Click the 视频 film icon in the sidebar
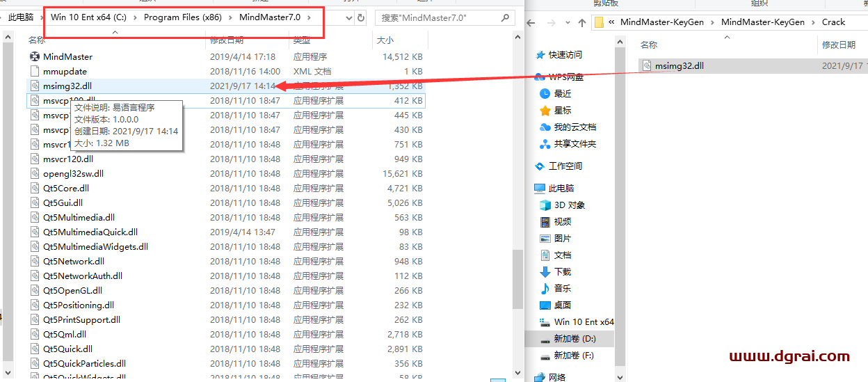Screen dimensions: 868x382 coord(545,221)
